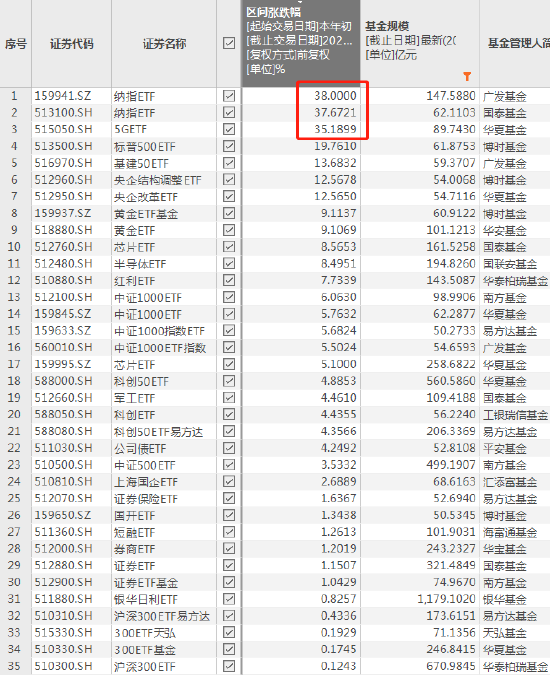Screen dimensions: 550x675
Task: Uncheck the checkbox for 159941.SZ 纳指ETF
Action: click(229, 96)
